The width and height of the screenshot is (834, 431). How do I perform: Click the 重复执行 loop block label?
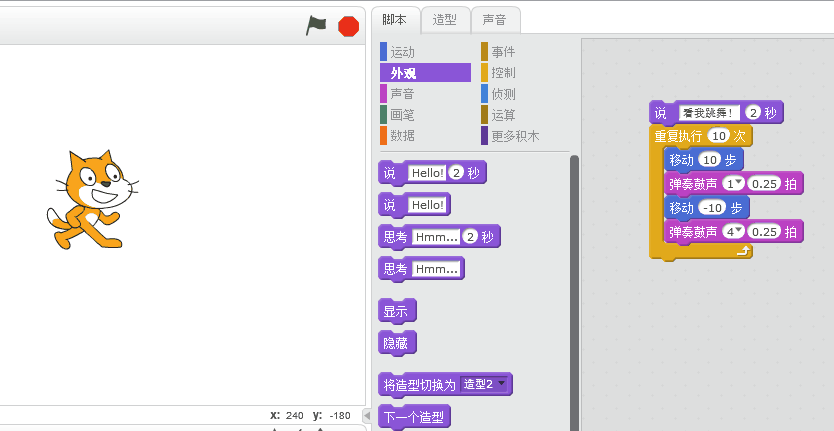pyautogui.click(x=678, y=136)
